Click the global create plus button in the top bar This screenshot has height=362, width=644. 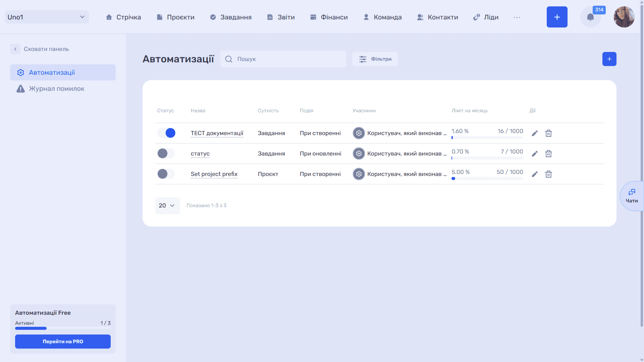(557, 17)
